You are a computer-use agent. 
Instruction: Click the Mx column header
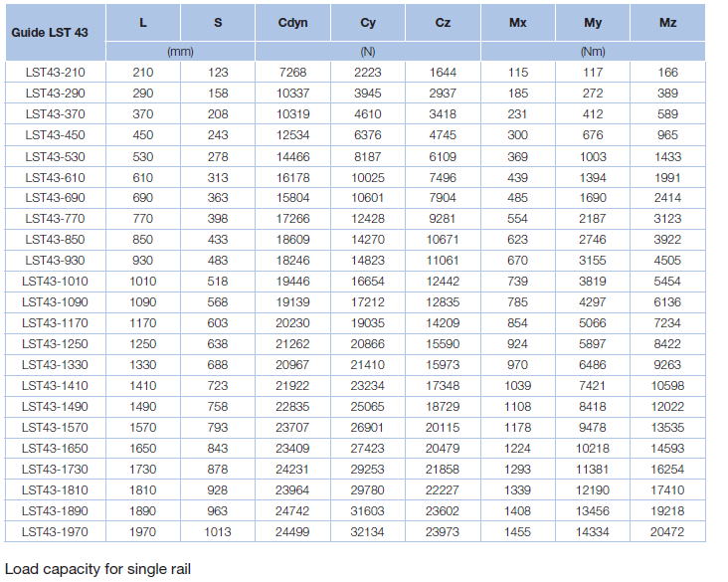pos(517,22)
